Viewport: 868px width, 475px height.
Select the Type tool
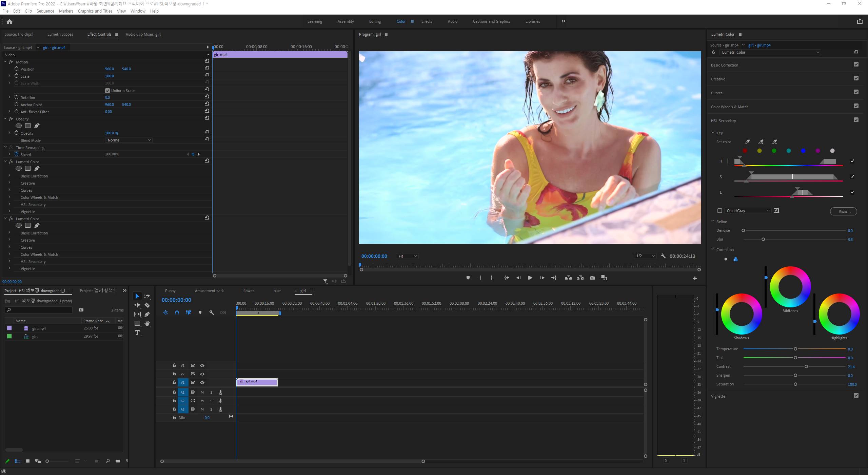click(137, 332)
